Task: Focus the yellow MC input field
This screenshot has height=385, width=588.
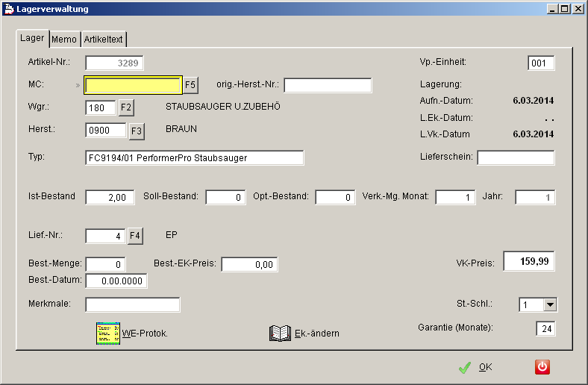Action: 133,85
